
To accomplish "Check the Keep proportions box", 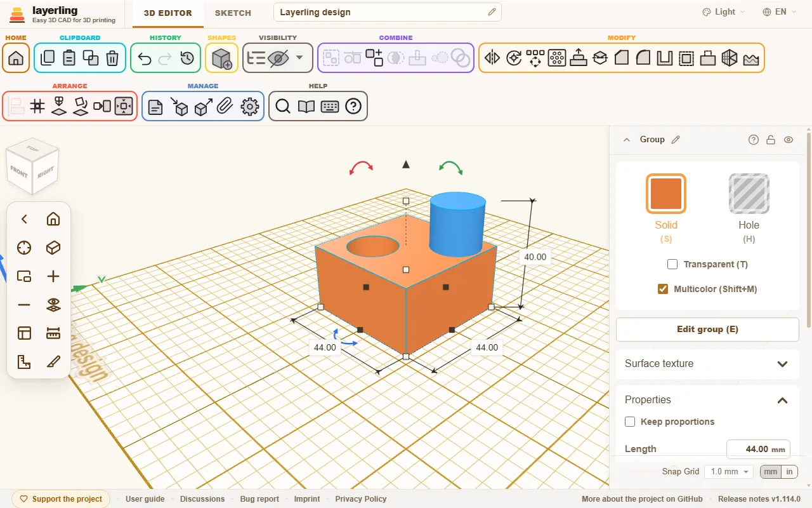I will (x=630, y=422).
